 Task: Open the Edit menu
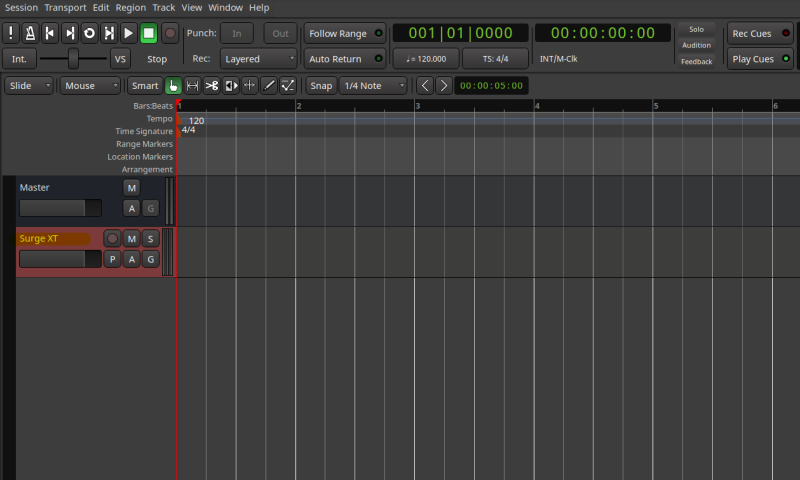[101, 8]
